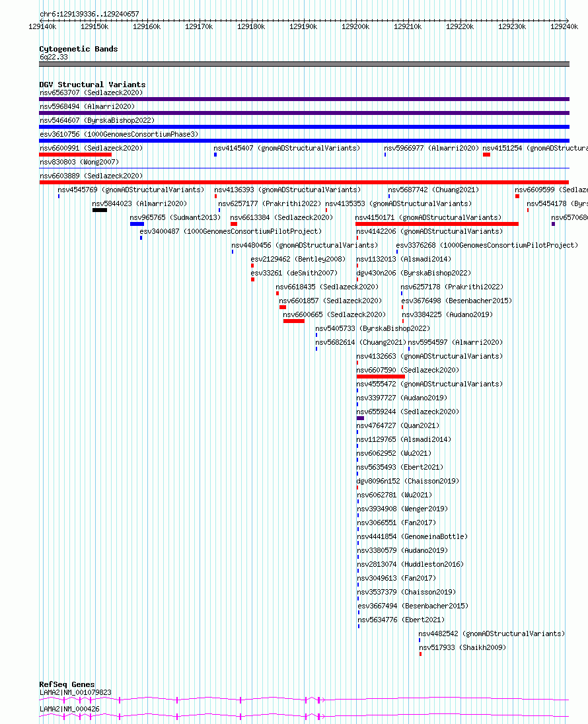This screenshot has height=724, width=588.
Task: Click the nsv4482542 gnomAD variant label
Action: click(492, 633)
